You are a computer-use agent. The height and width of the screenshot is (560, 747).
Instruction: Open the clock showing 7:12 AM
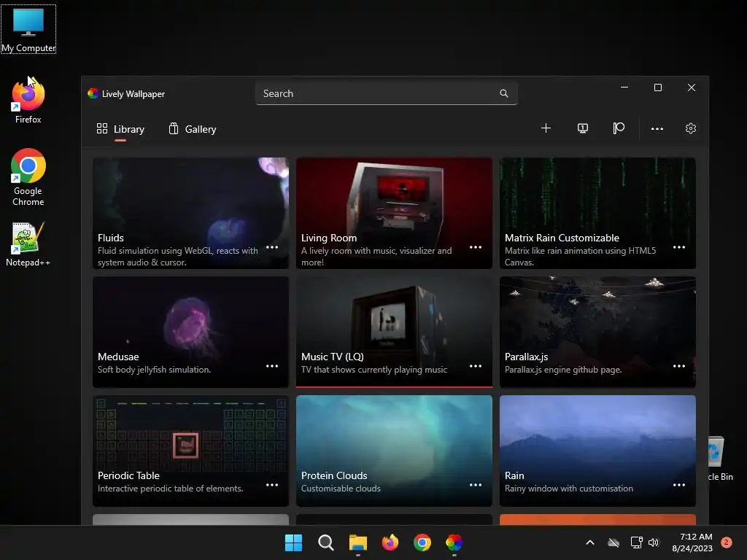[x=692, y=542]
